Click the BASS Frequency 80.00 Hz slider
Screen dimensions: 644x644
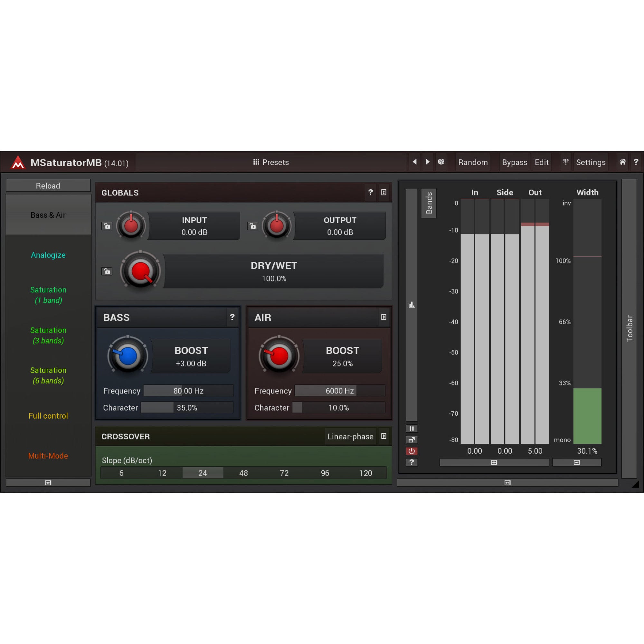(x=188, y=391)
